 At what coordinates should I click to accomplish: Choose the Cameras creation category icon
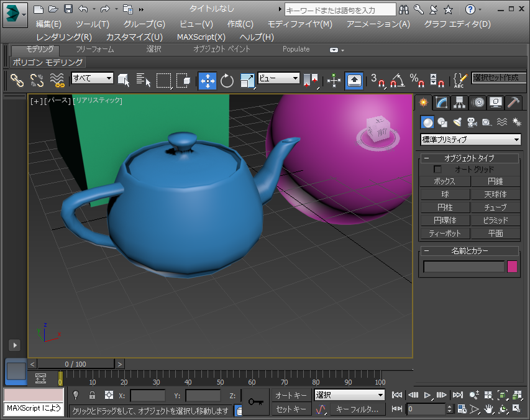(x=472, y=122)
